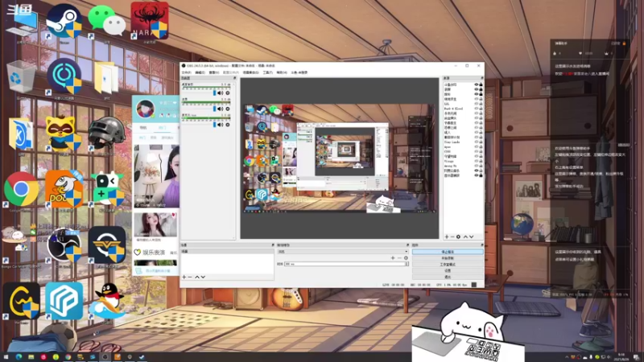Open raccoon mascot desktop shortcut
This screenshot has width=644, height=362.
63,134
